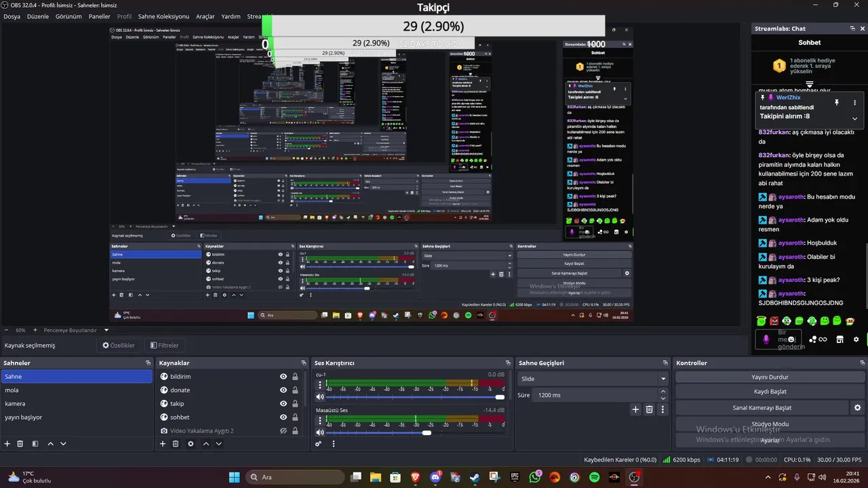This screenshot has width=868, height=488.
Task: Move scene up arrow in Sahneler panel
Action: (x=50, y=444)
